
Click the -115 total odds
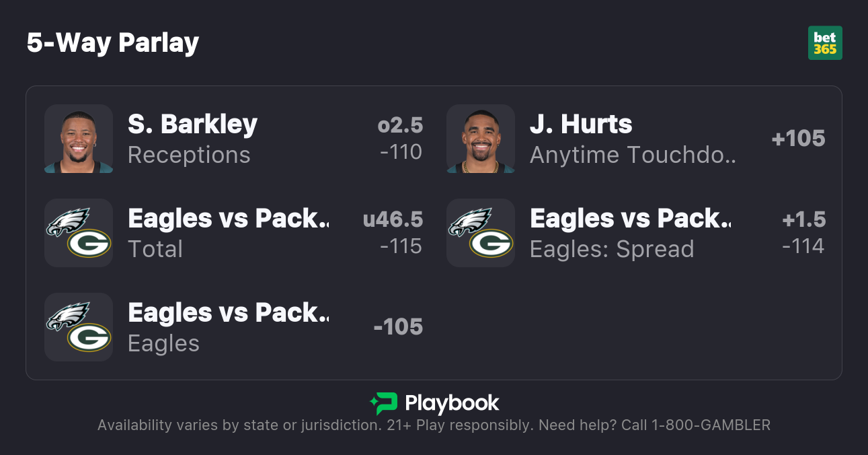(401, 246)
